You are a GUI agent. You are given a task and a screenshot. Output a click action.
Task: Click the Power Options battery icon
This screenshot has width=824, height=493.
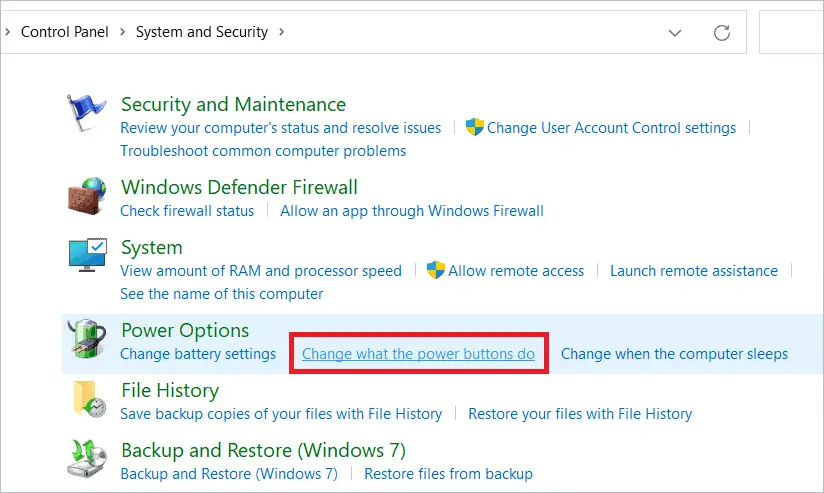pos(87,338)
